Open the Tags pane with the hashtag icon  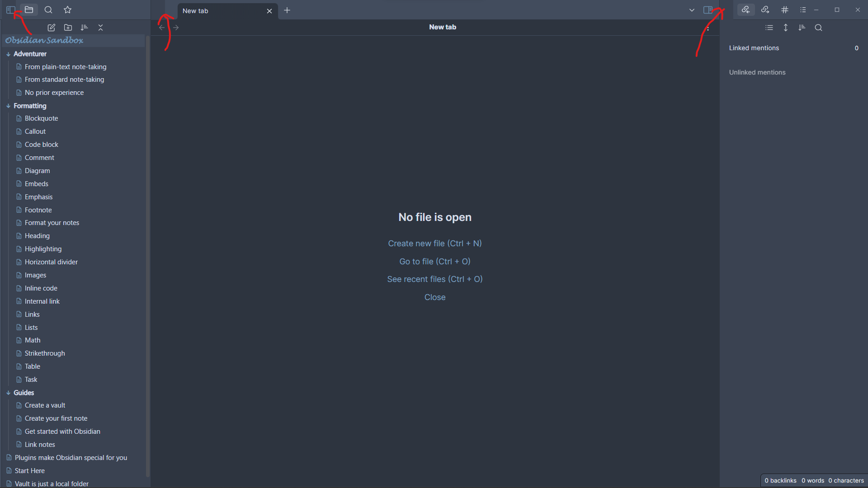click(785, 9)
